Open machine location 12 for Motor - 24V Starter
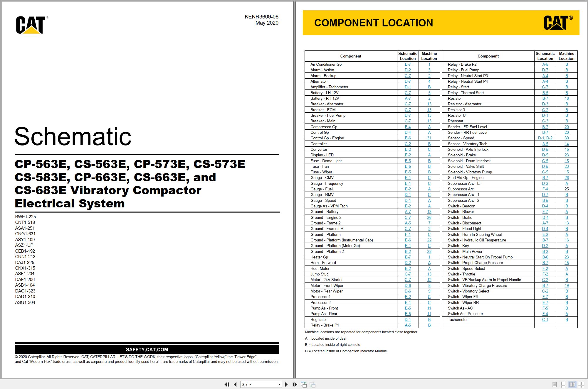The height and width of the screenshot is (389, 588). point(429,280)
